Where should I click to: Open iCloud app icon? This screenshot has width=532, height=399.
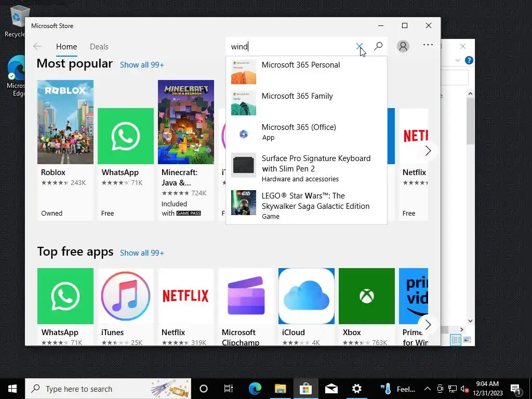(x=307, y=296)
